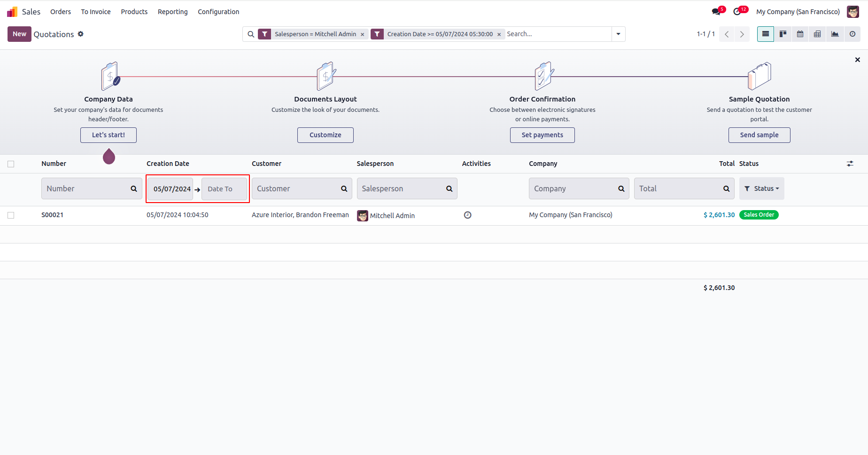Switch to list view
This screenshot has height=455, width=868.
[x=766, y=34]
